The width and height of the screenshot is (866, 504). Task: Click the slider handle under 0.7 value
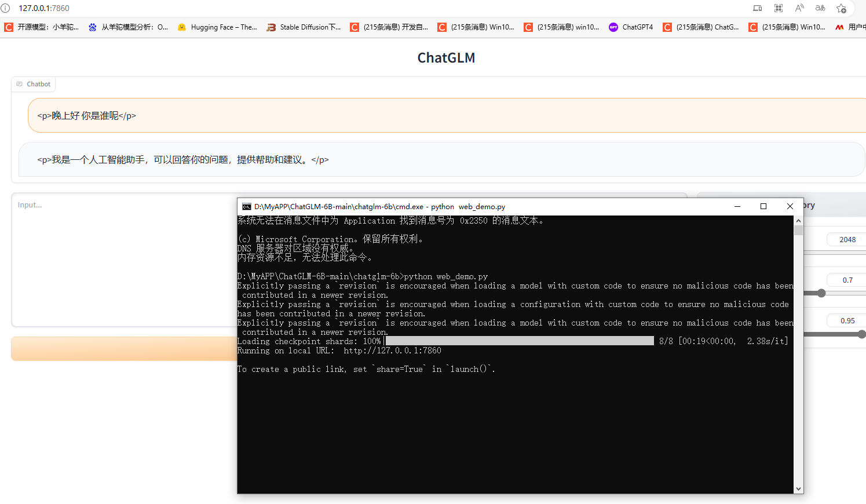tap(821, 293)
